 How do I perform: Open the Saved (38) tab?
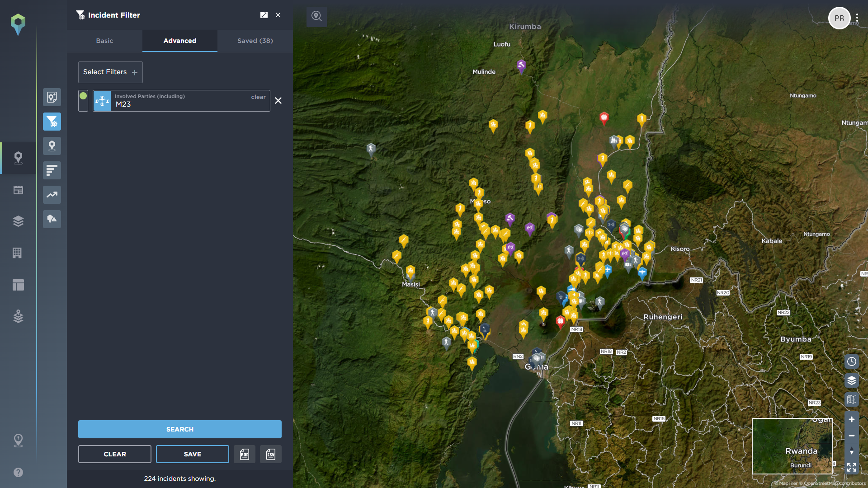(x=255, y=41)
